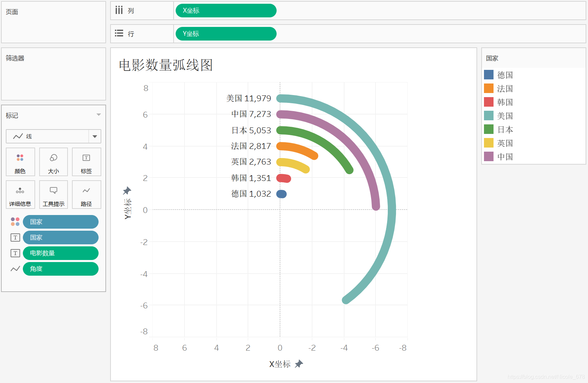Click the 韩国 1,351 arc label
The width and height of the screenshot is (588, 383).
[x=251, y=178]
